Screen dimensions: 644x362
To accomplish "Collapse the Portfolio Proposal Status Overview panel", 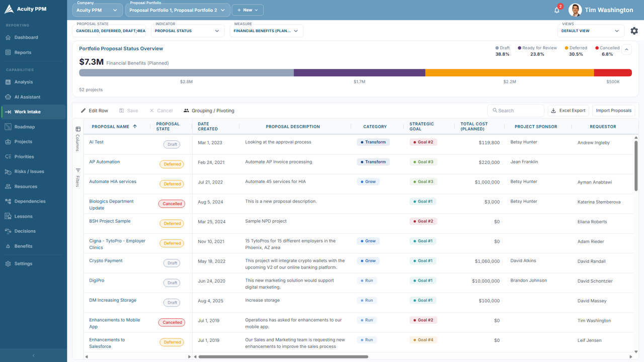I will pyautogui.click(x=627, y=49).
